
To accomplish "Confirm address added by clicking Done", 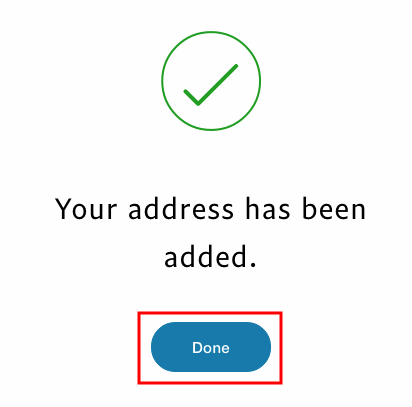I will (x=211, y=347).
